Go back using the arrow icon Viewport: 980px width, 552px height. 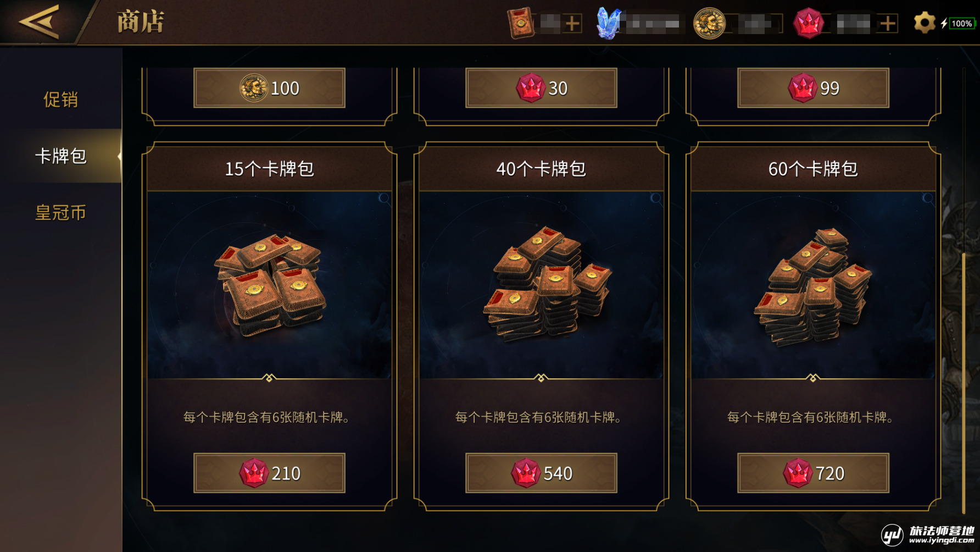pos(40,22)
